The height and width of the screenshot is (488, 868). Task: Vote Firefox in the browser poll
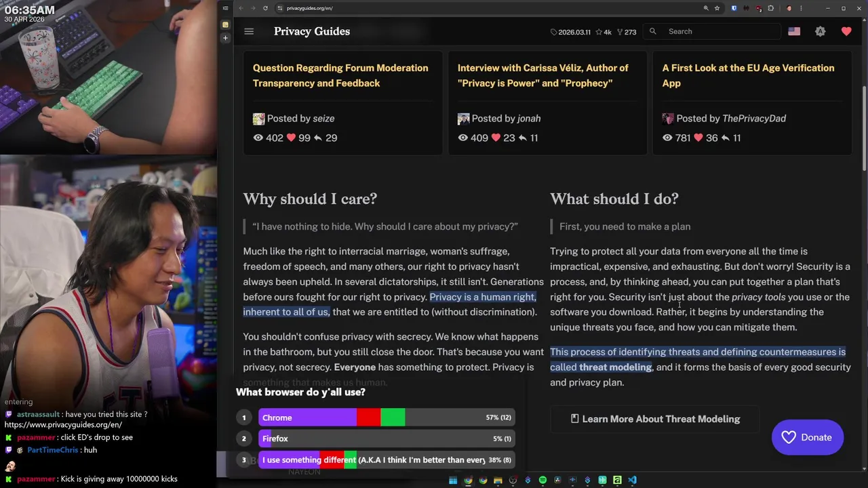pyautogui.click(x=387, y=439)
